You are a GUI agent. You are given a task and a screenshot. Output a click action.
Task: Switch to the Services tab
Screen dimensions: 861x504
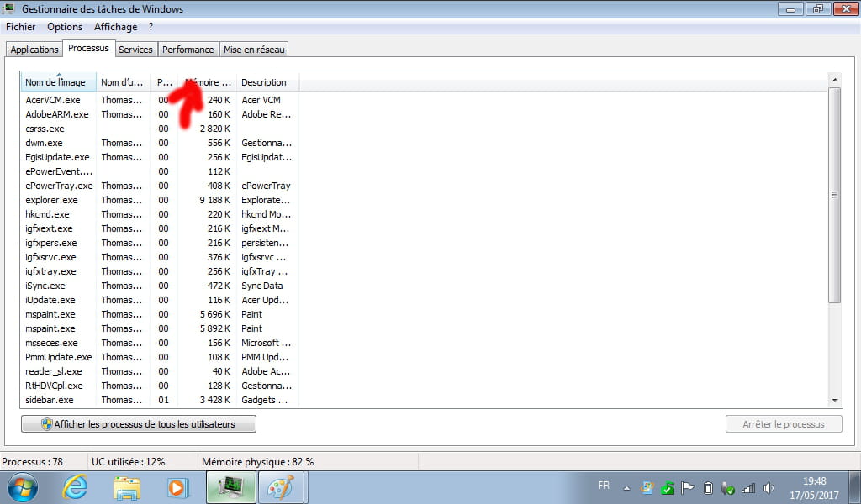coord(135,50)
